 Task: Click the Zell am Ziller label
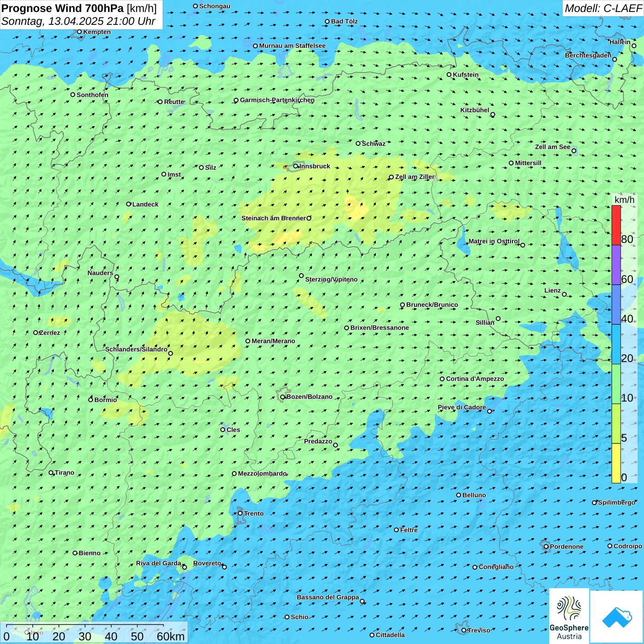pos(414,177)
